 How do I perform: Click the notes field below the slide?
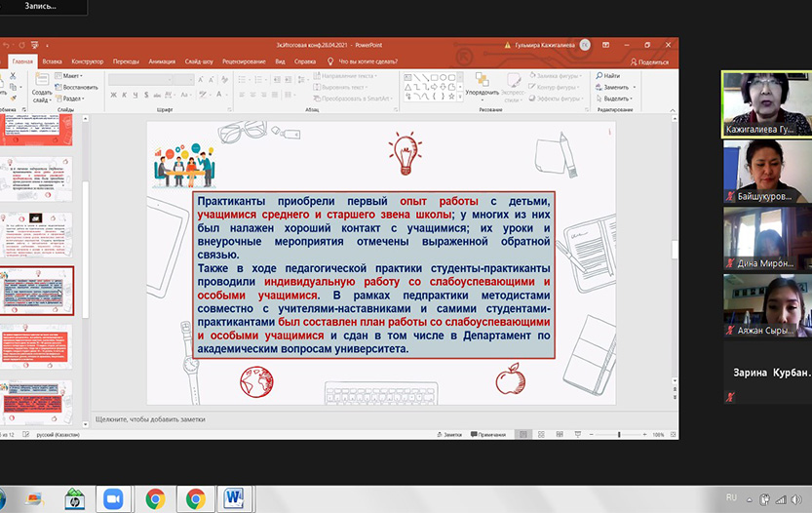(292, 418)
